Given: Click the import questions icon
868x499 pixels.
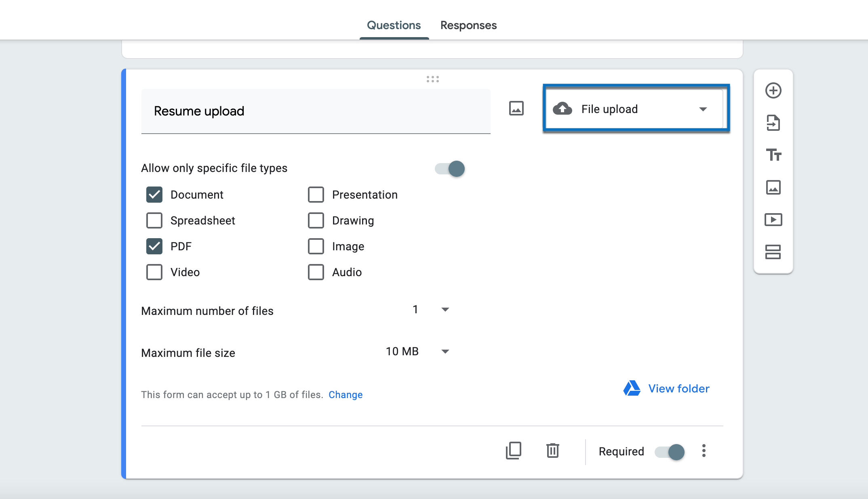Looking at the screenshot, I should pyautogui.click(x=773, y=123).
